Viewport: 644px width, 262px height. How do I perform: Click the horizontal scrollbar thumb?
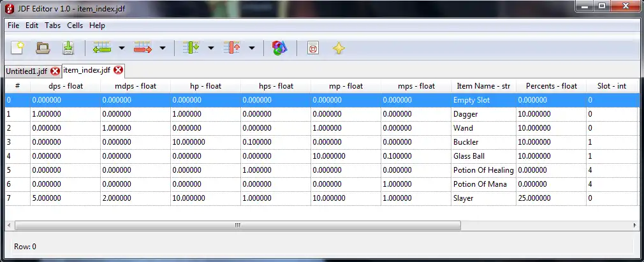click(238, 226)
